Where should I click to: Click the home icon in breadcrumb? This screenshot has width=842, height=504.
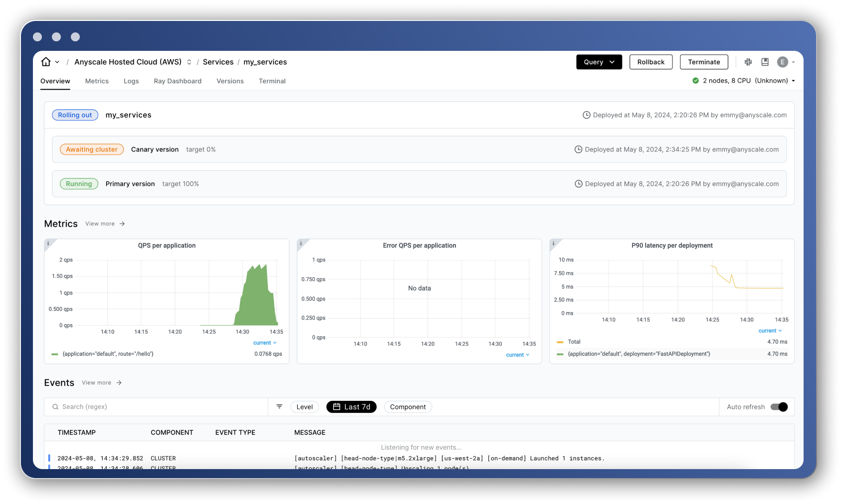point(46,62)
